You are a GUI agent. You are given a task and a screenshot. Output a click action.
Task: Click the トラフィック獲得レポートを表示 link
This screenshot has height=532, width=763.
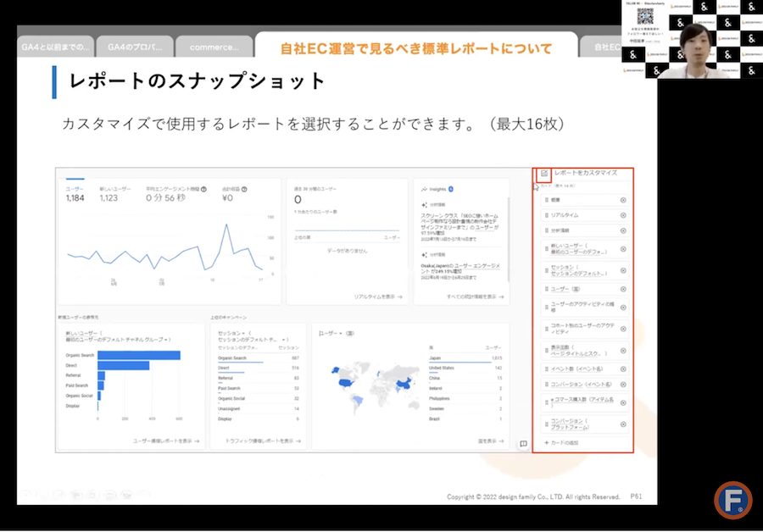tap(263, 441)
